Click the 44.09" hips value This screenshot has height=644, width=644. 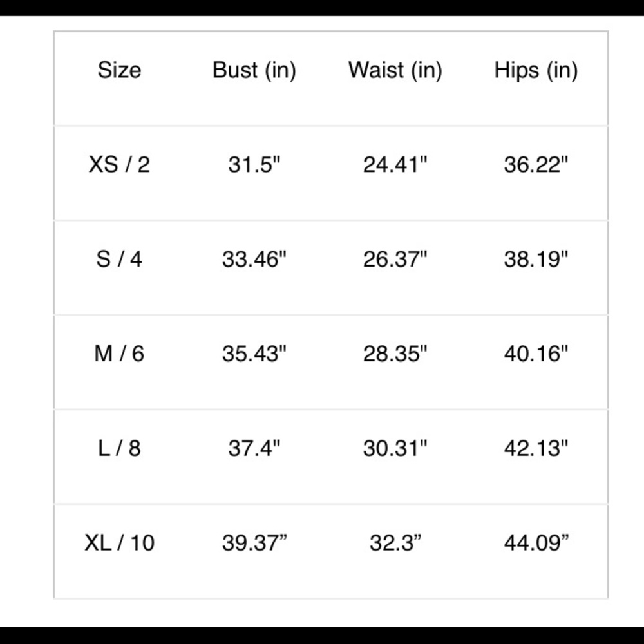(536, 543)
